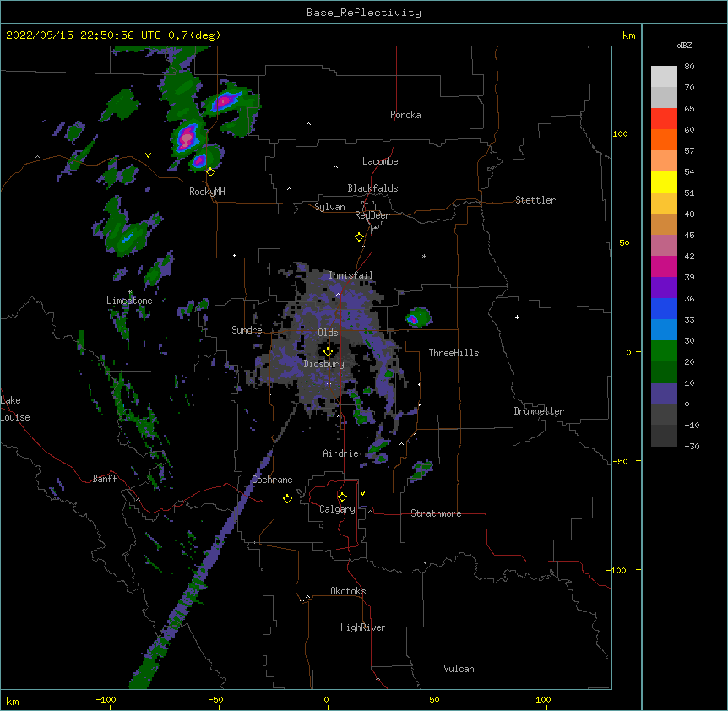Click the dBZ legend heading

click(684, 45)
